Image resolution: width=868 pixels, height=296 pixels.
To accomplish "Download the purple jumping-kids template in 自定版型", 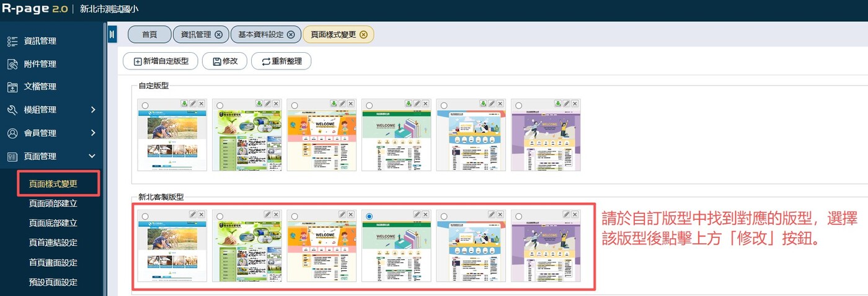I will [x=557, y=104].
